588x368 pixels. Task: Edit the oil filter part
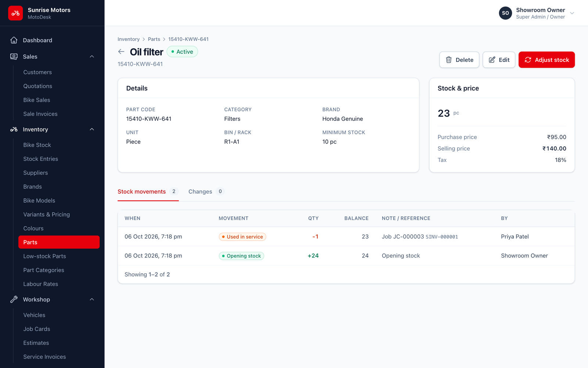click(x=499, y=60)
